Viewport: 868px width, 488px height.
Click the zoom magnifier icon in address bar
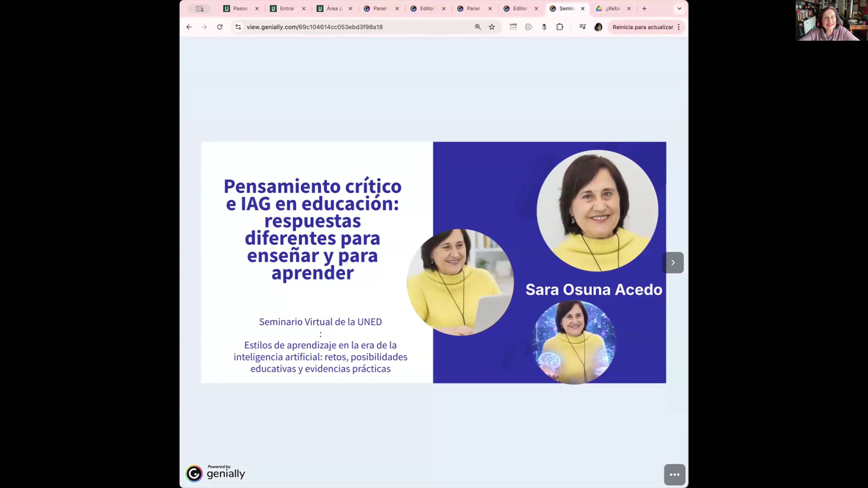478,27
